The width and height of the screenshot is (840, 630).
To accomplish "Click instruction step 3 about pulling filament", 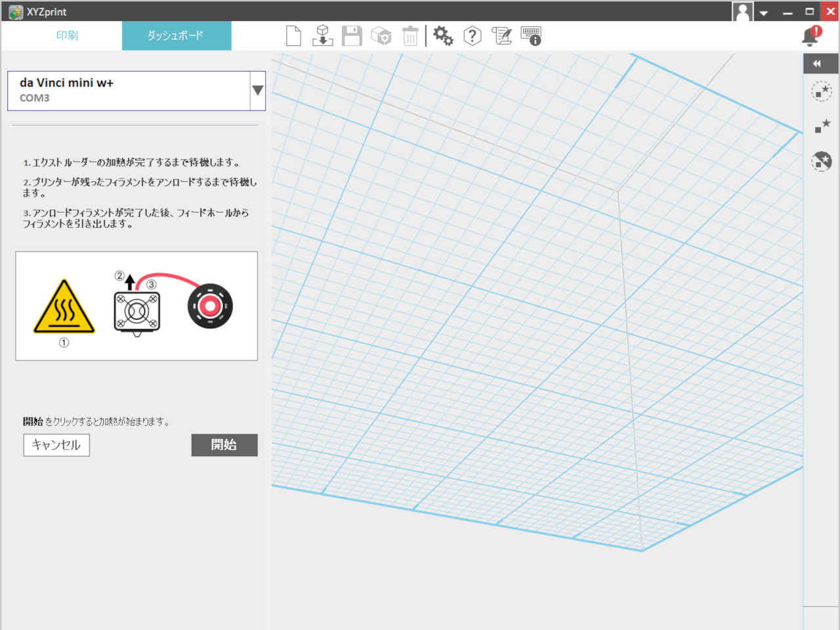I will (136, 218).
